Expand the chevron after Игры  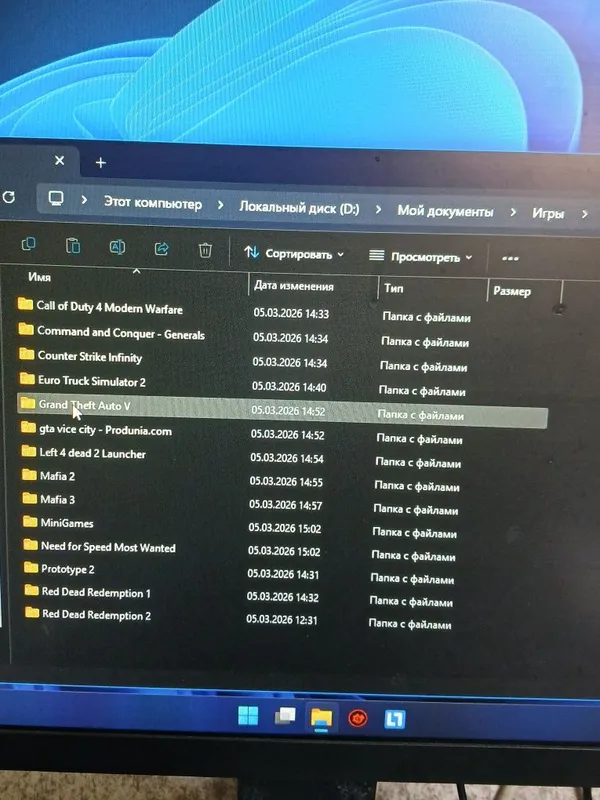(585, 214)
